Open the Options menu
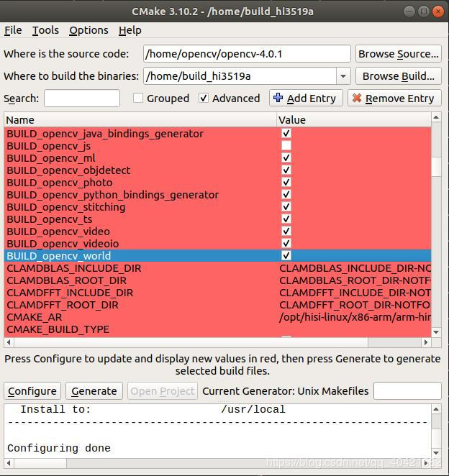This screenshot has width=449, height=476. 89,30
